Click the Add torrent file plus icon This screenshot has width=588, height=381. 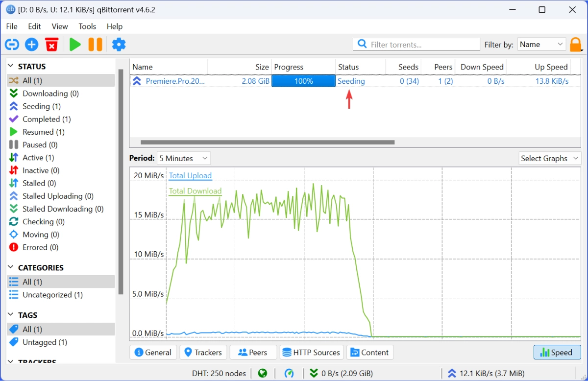(x=31, y=45)
